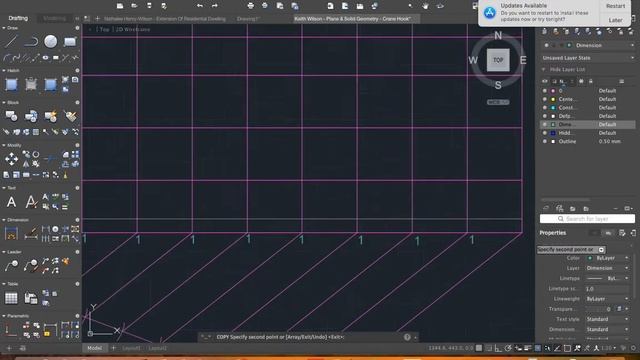The image size is (640, 360).
Task: Collapse the Hatch panel section
Action: [4, 71]
